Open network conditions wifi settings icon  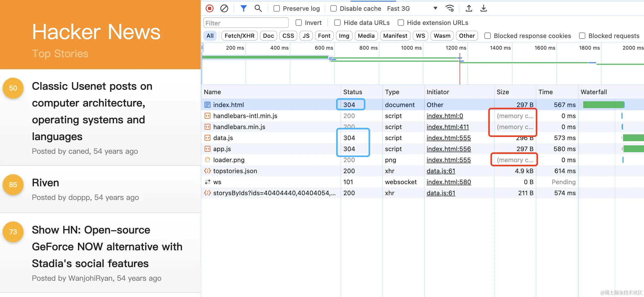tap(450, 8)
